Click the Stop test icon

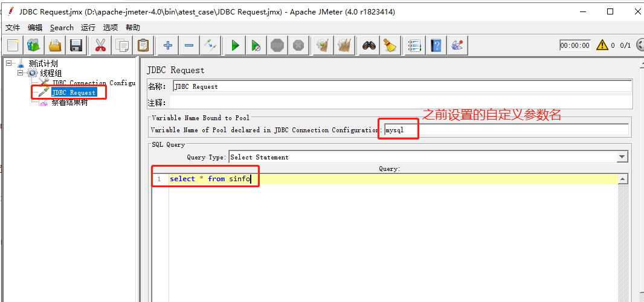pos(278,45)
